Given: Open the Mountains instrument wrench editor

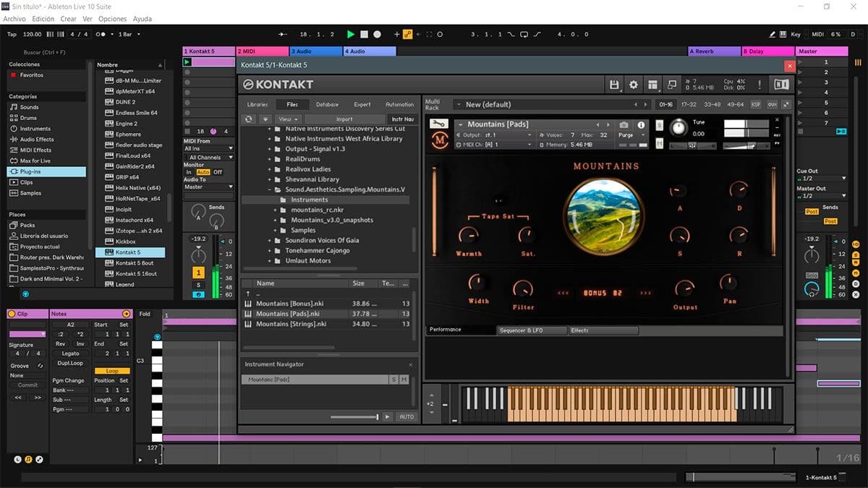Looking at the screenshot, I should pyautogui.click(x=438, y=124).
